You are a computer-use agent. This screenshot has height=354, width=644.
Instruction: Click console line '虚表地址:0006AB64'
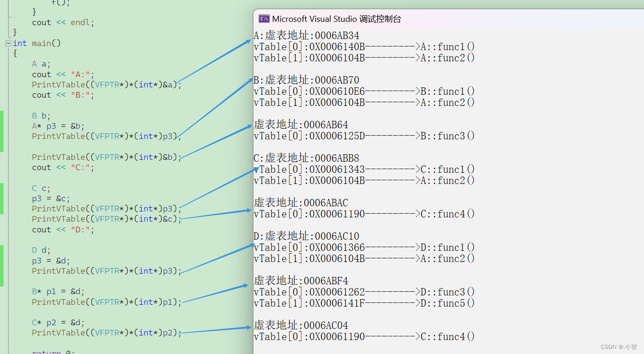(x=301, y=125)
